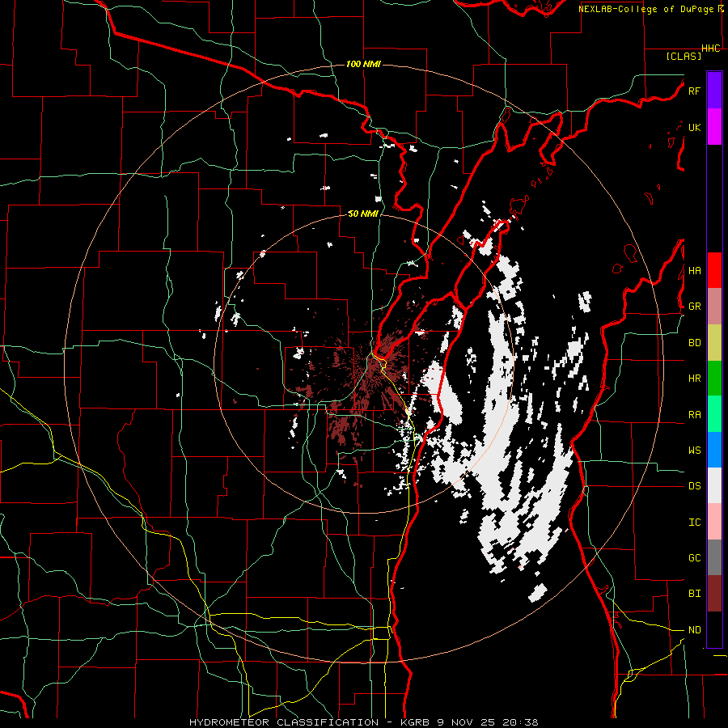Select the pink GR legend color swatch
The height and width of the screenshot is (728, 728).
714,306
